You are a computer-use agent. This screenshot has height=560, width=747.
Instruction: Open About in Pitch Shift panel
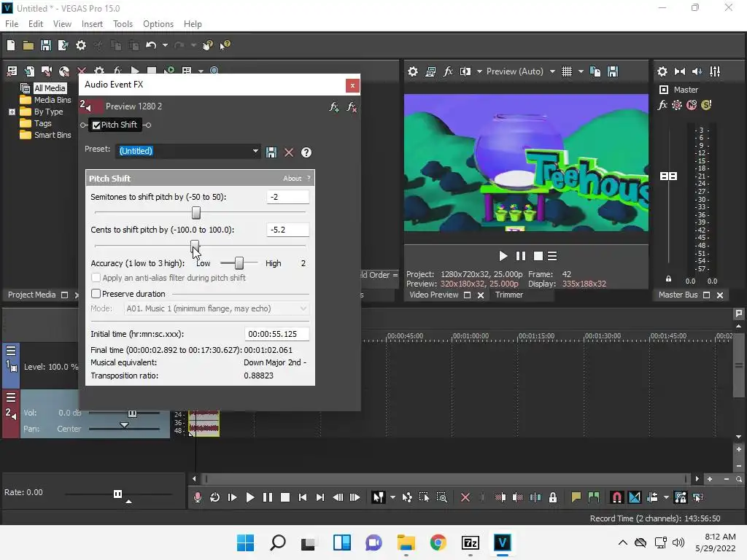click(292, 179)
